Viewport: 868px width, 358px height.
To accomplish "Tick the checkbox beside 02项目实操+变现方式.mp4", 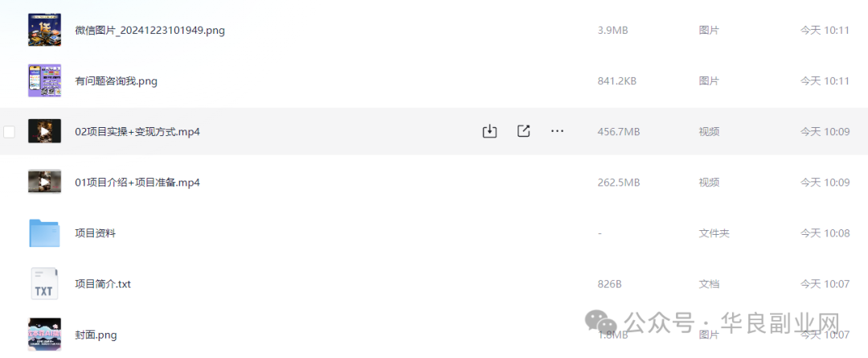I will pos(10,132).
